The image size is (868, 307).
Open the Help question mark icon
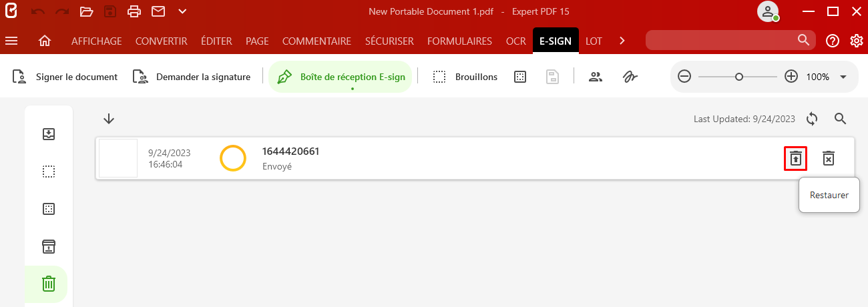pyautogui.click(x=833, y=41)
